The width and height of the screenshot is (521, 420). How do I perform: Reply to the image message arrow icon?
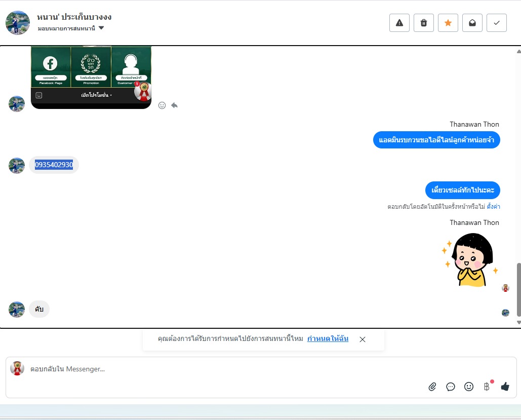click(x=175, y=105)
